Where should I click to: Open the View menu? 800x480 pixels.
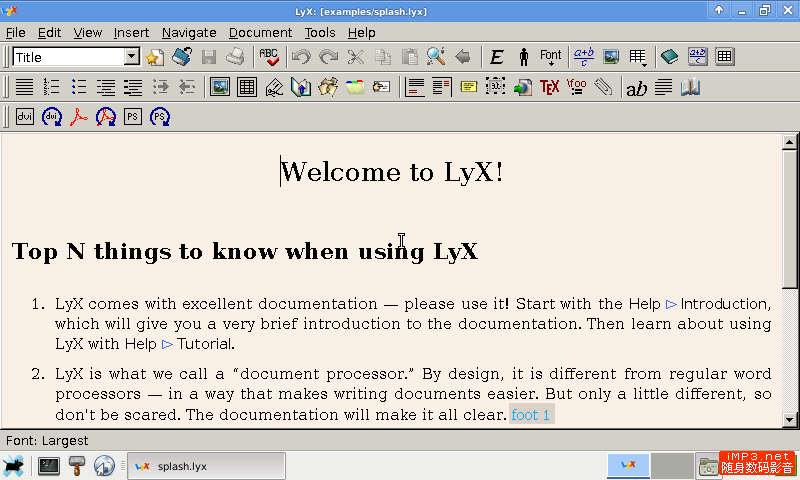[87, 33]
